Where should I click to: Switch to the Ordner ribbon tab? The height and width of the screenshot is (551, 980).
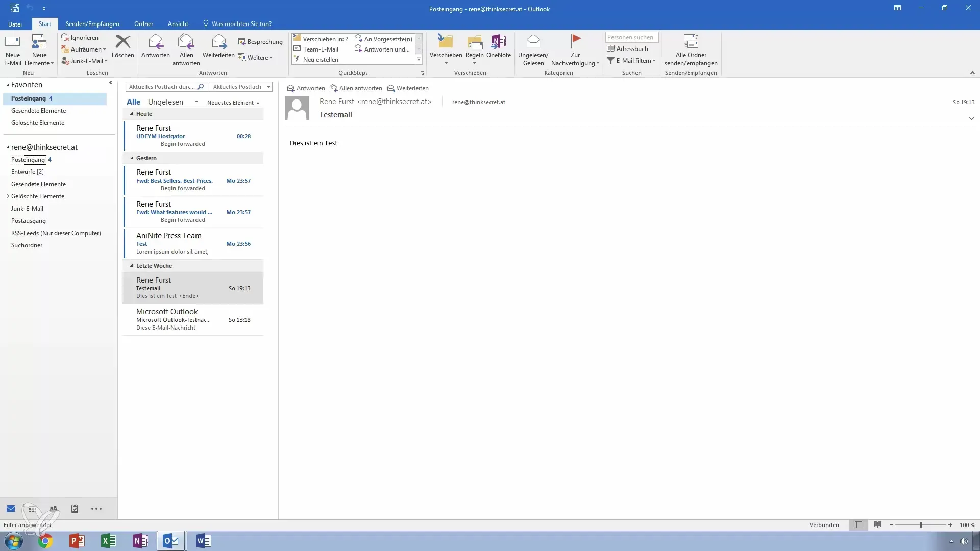tap(143, 24)
